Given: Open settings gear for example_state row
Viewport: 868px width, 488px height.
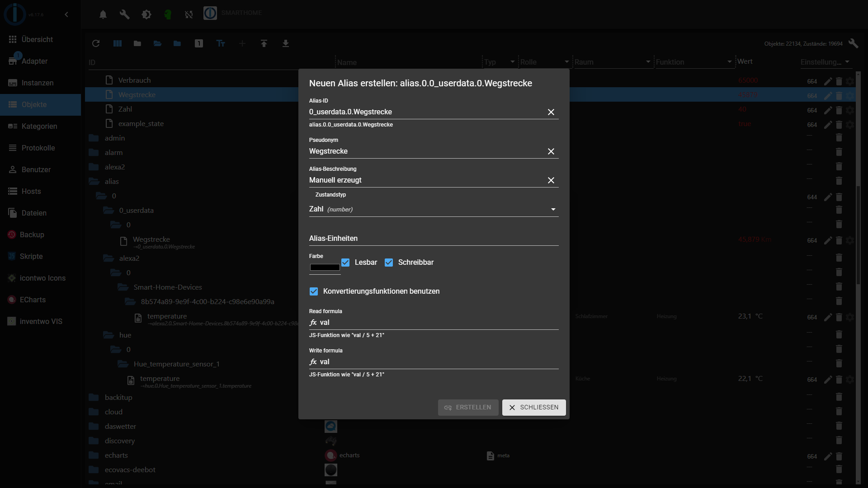Looking at the screenshot, I should [x=850, y=125].
